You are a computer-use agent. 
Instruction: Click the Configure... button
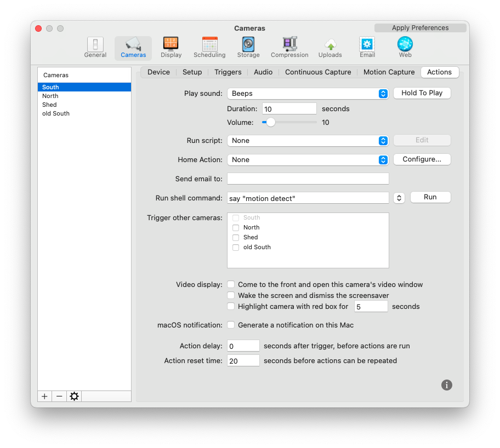pyautogui.click(x=422, y=159)
